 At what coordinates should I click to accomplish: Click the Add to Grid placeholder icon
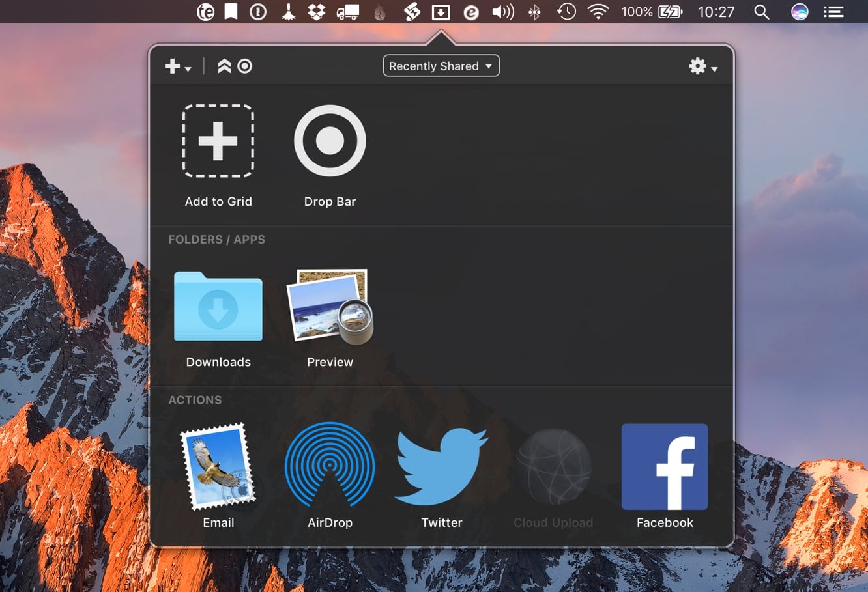pos(218,141)
